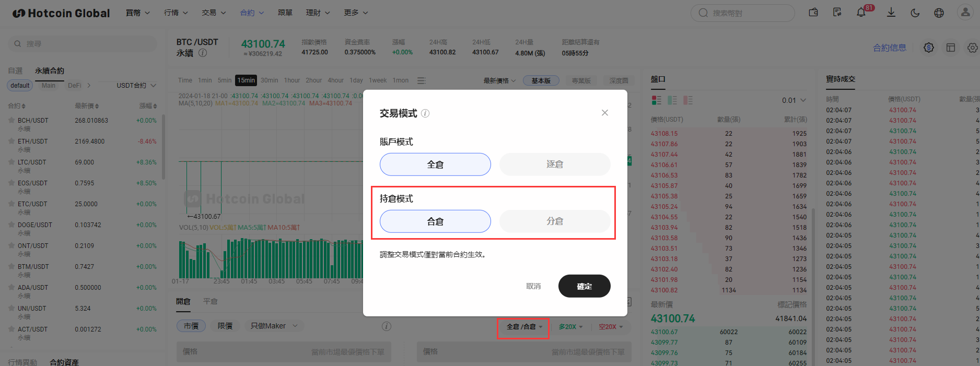This screenshot has height=366, width=980.
Task: Open 理財 dropdown menu
Action: click(x=318, y=13)
